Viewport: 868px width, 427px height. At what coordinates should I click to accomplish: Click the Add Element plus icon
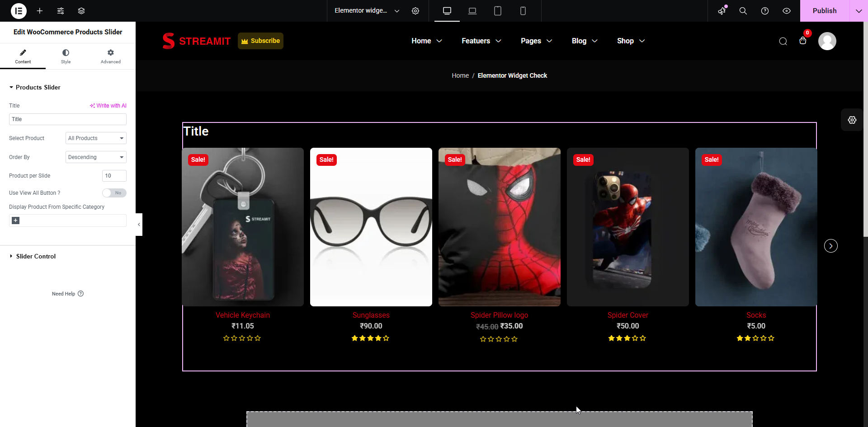pyautogui.click(x=40, y=11)
